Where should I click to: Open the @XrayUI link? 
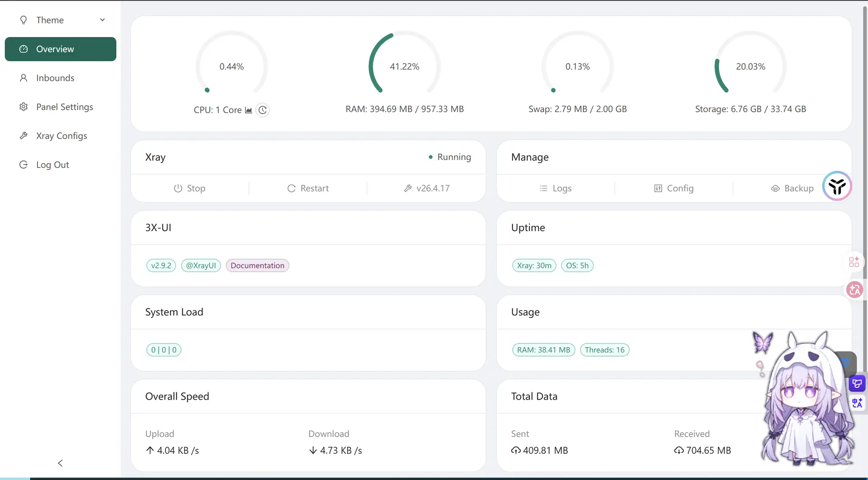pyautogui.click(x=201, y=265)
